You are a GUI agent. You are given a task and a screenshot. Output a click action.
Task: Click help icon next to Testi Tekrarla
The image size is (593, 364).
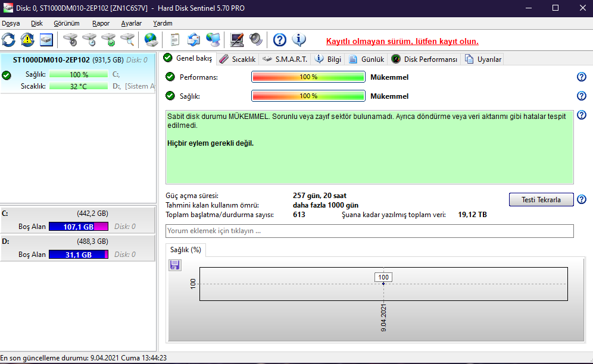pyautogui.click(x=582, y=199)
